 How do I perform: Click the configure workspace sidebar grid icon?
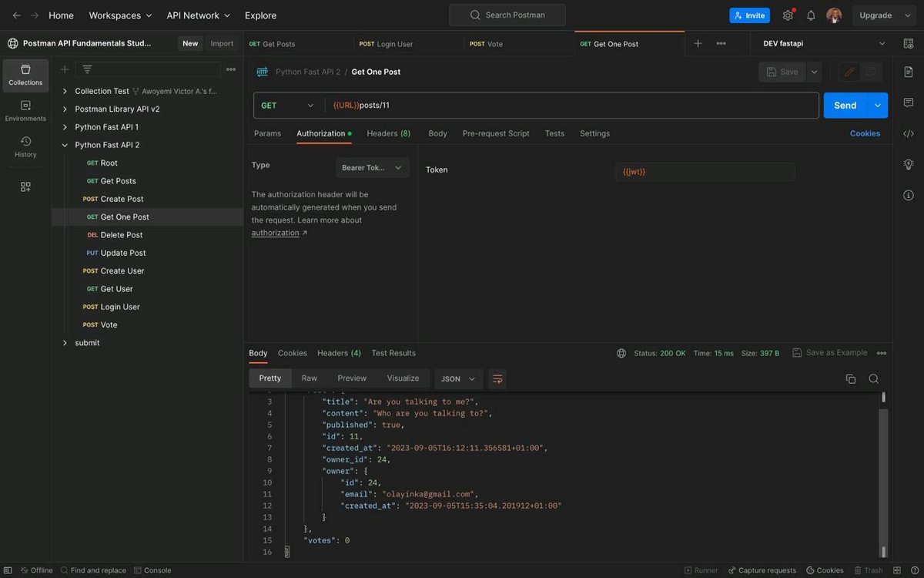pos(25,187)
